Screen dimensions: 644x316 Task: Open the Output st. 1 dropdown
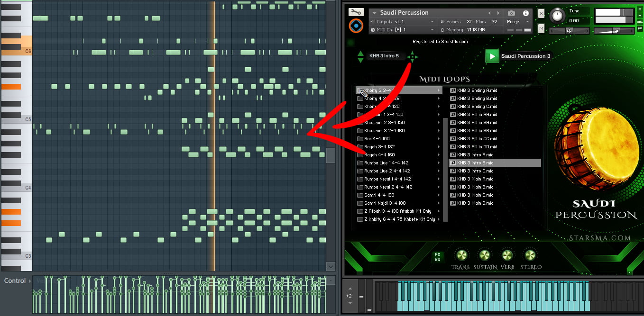pos(402,22)
